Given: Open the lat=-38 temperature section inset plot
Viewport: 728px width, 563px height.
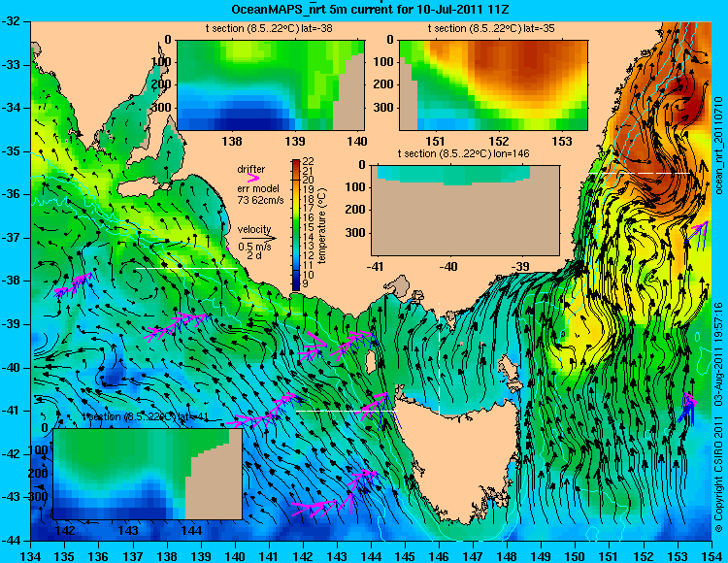Looking at the screenshot, I should coord(271,85).
